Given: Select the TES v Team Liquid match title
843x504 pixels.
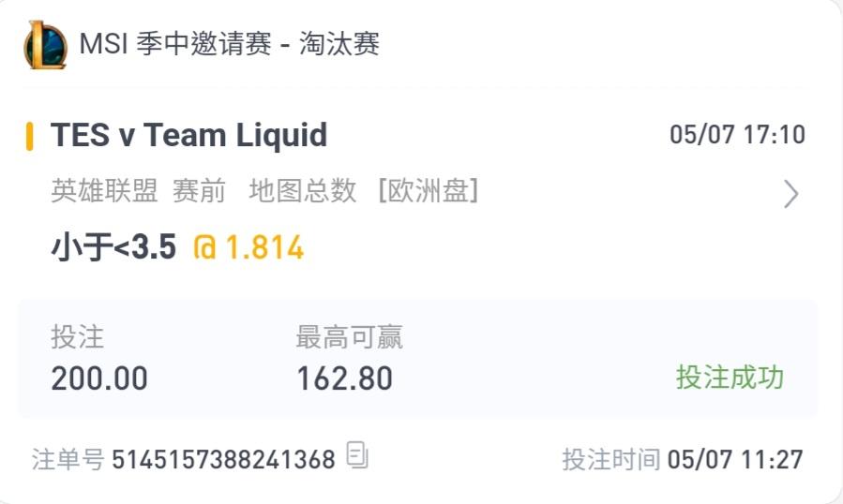Looking at the screenshot, I should tap(188, 134).
